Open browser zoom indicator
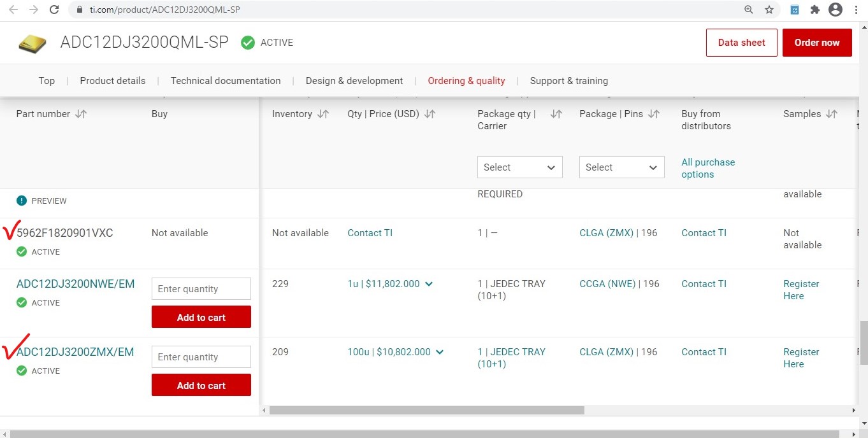The width and height of the screenshot is (868, 438). pyautogui.click(x=749, y=10)
